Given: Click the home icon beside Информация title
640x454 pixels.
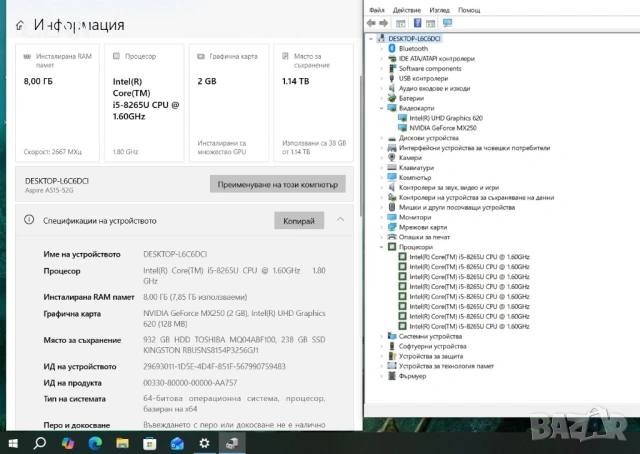Looking at the screenshot, I should pos(20,25).
